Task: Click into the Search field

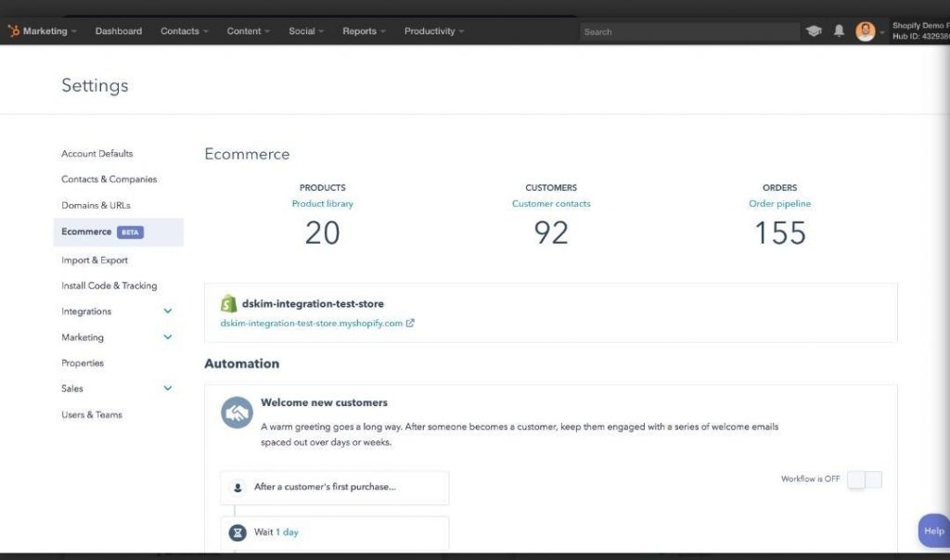Action: coord(689,32)
